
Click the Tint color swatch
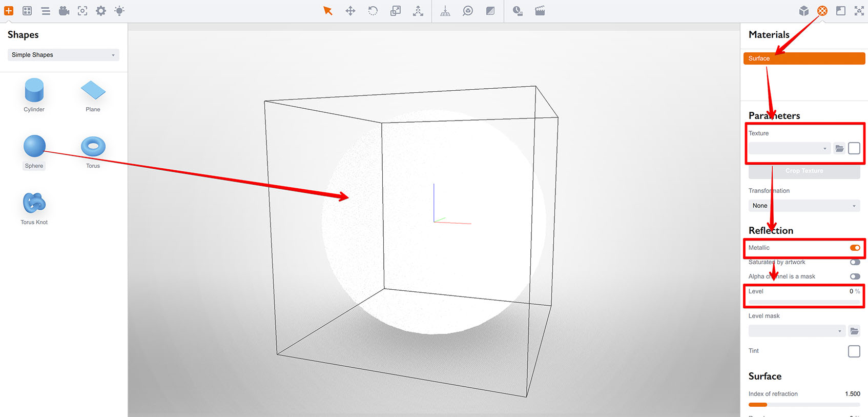(854, 351)
